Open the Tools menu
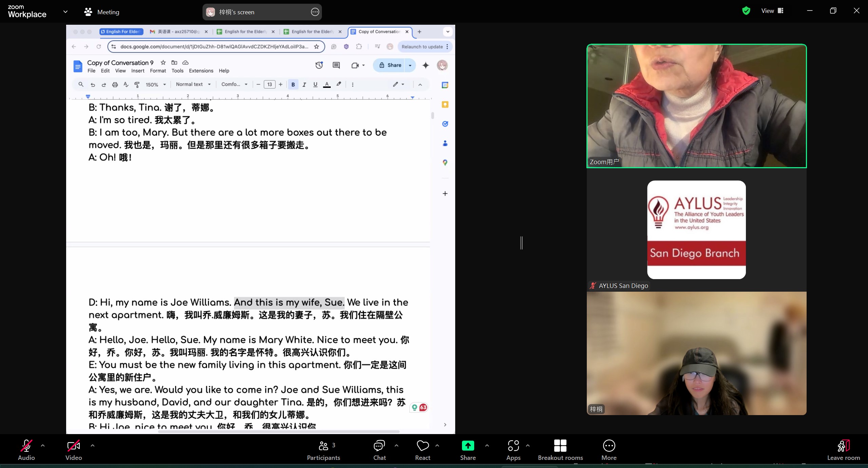The width and height of the screenshot is (868, 468). click(177, 71)
